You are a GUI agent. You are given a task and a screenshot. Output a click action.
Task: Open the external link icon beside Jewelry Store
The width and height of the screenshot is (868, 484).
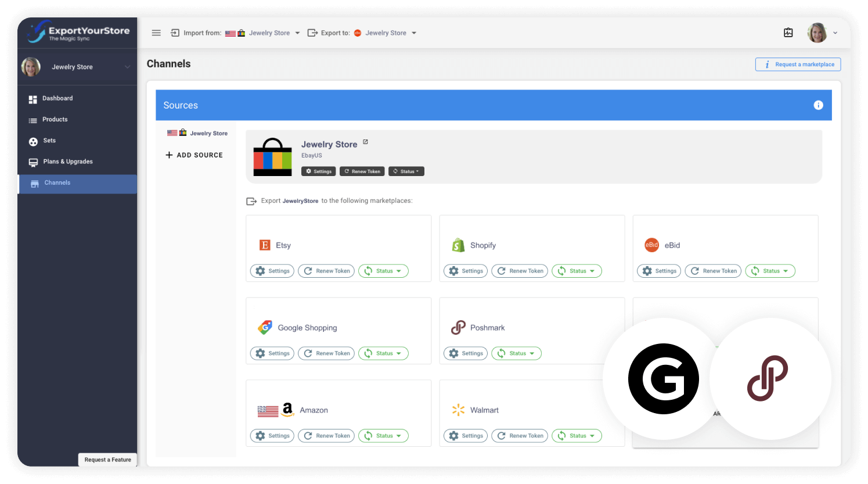365,142
